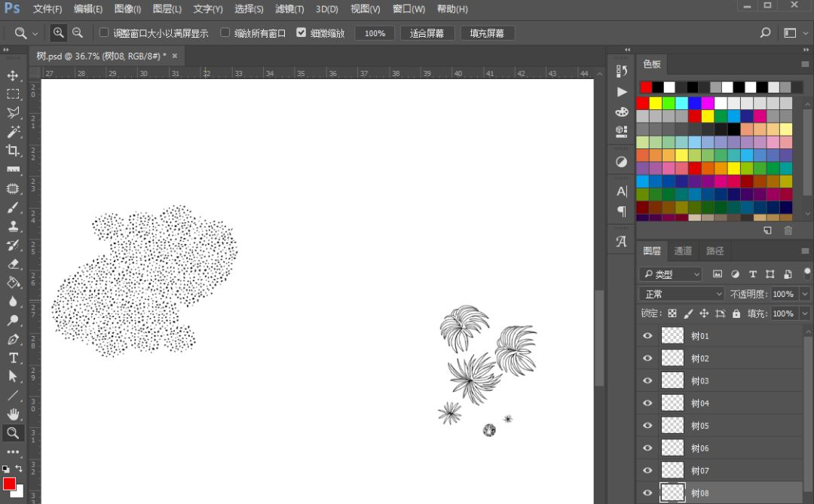Select the Path Selection arrow tool
The height and width of the screenshot is (504, 814).
13,377
